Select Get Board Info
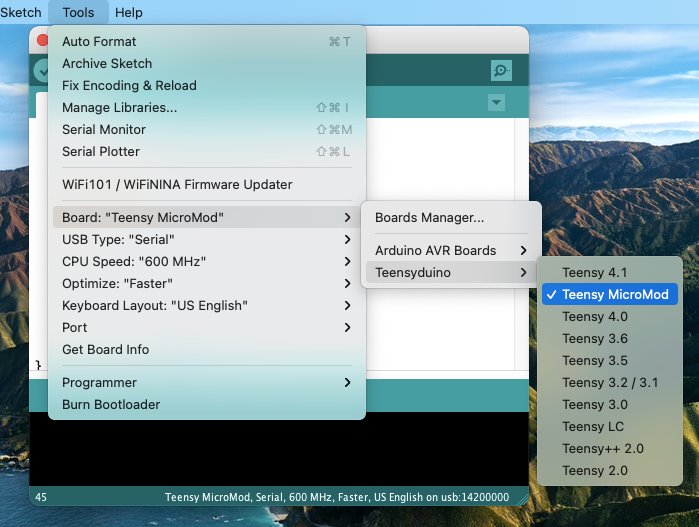 [x=207, y=349]
